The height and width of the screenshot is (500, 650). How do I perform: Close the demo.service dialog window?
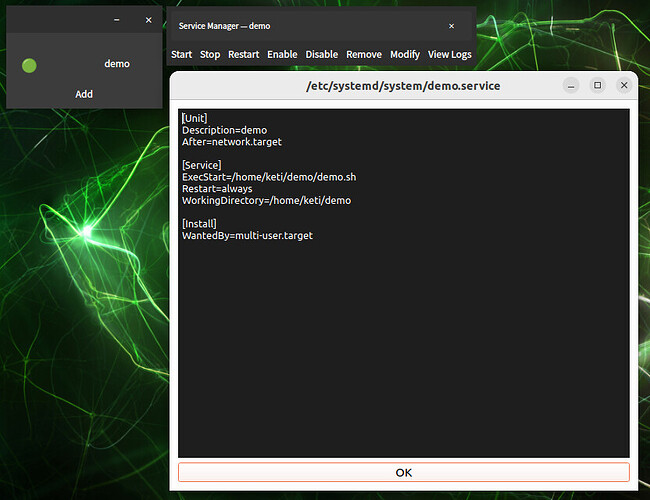point(624,86)
